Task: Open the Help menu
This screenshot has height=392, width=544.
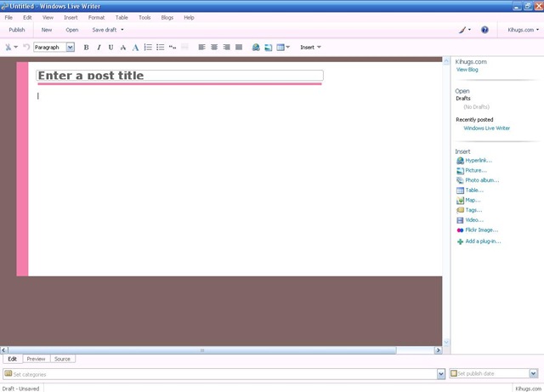Action: (x=189, y=17)
